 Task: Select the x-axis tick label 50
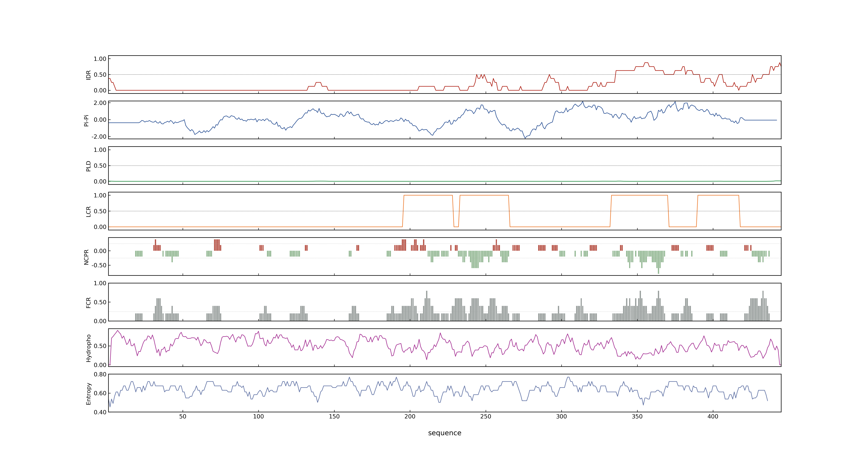(183, 416)
